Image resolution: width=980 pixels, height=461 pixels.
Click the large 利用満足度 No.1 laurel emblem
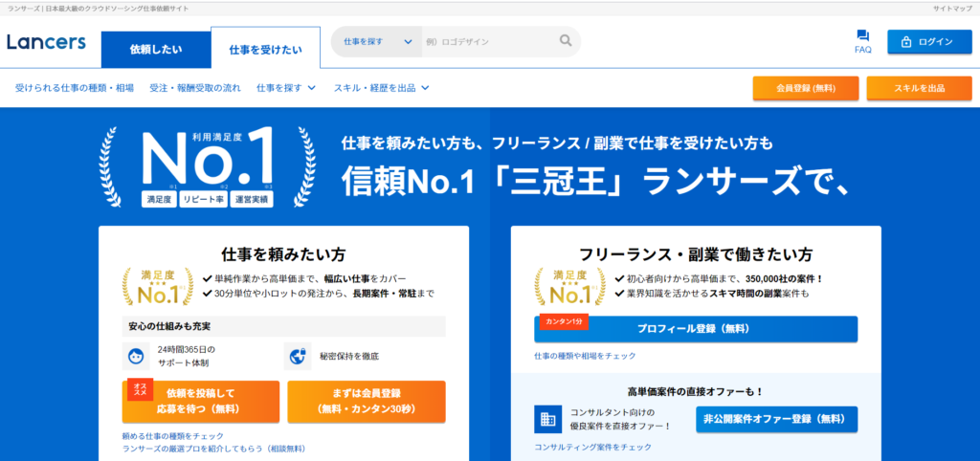(208, 166)
